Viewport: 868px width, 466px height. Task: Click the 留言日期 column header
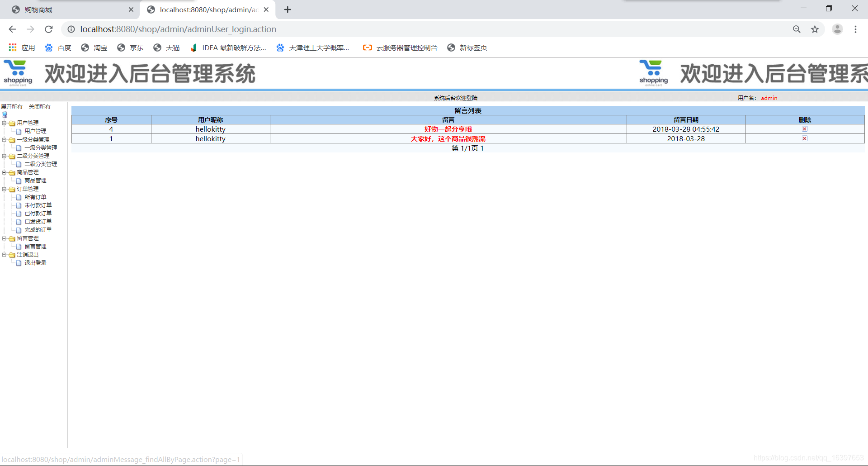click(686, 120)
